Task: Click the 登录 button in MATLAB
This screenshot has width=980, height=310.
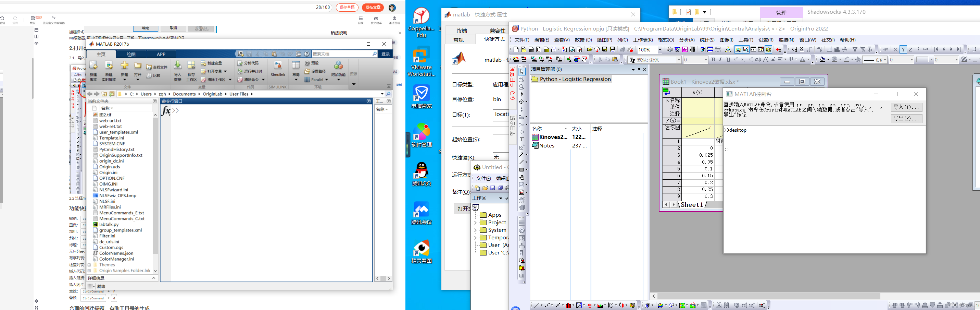Action: point(385,54)
